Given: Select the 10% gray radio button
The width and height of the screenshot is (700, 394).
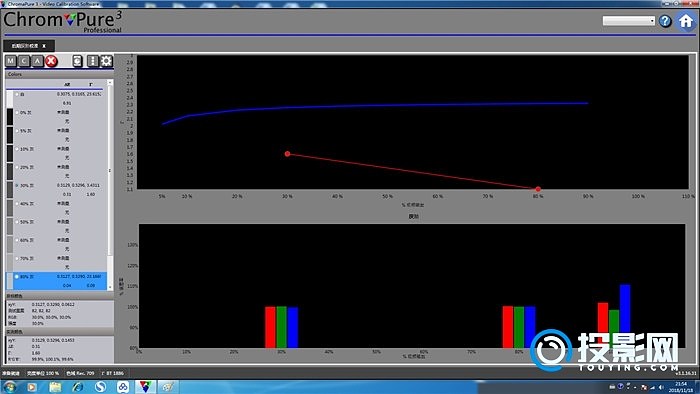Looking at the screenshot, I should pyautogui.click(x=17, y=149).
